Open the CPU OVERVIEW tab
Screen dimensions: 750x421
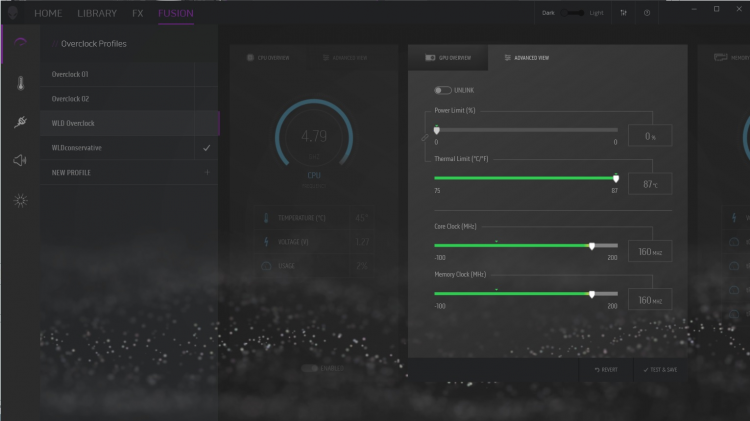pos(268,57)
